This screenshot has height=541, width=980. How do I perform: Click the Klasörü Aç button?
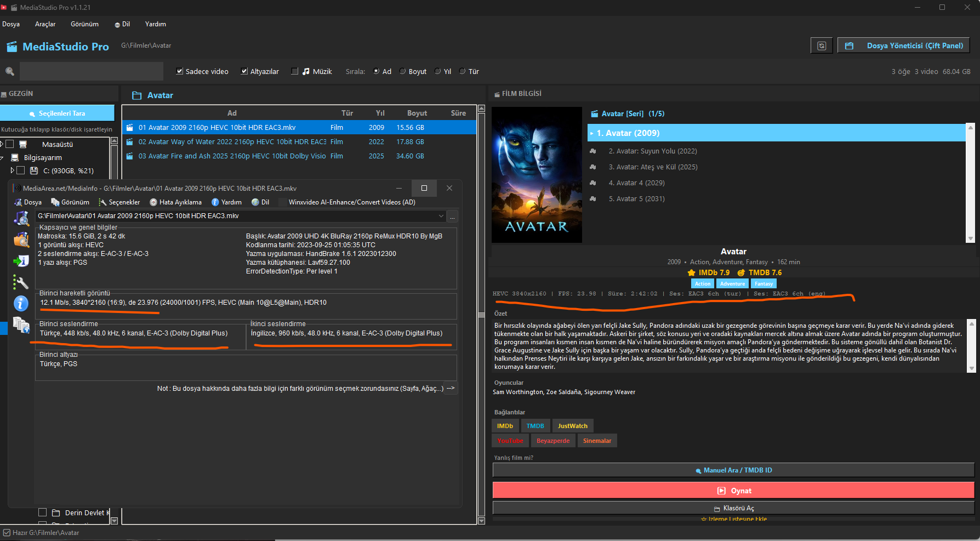(x=733, y=508)
